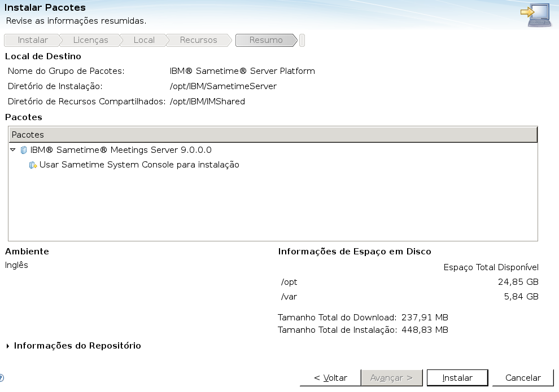Click the Local de Destino heading

click(x=43, y=56)
